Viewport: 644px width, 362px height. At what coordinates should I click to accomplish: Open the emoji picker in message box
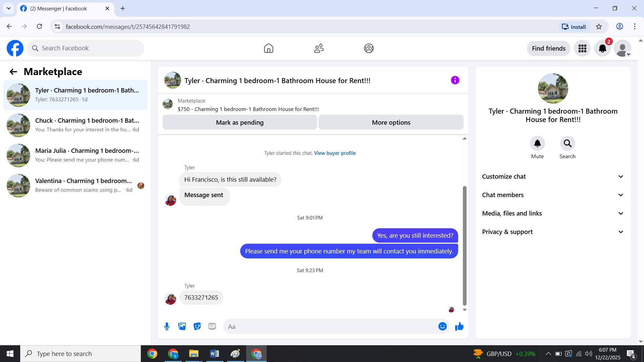(x=442, y=326)
